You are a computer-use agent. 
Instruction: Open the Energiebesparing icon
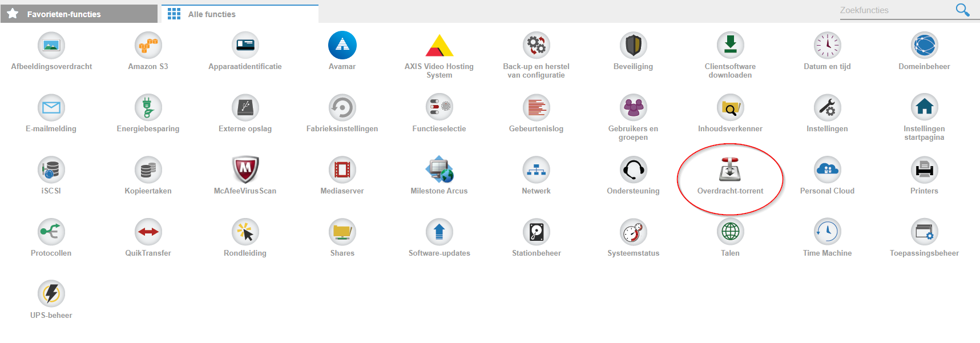tap(148, 107)
